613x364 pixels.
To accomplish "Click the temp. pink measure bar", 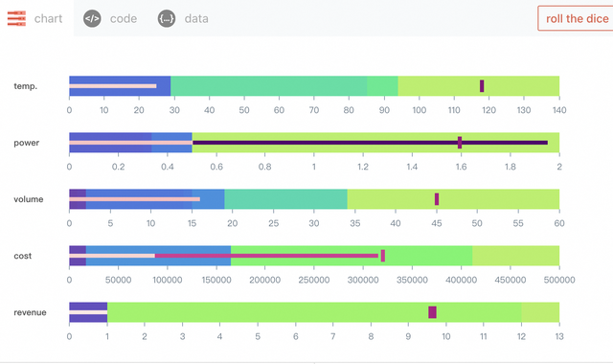I will (113, 86).
